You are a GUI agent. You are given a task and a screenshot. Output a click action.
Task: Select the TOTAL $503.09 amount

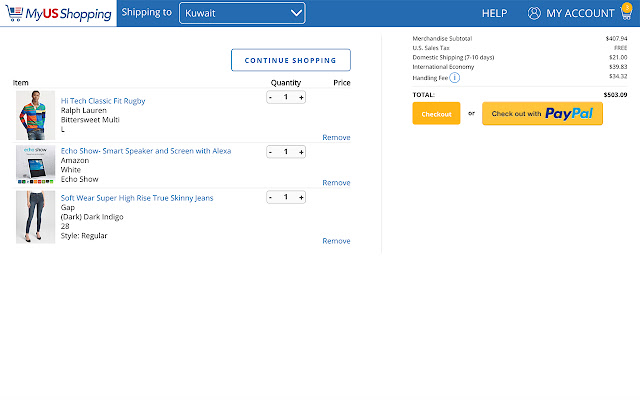[x=616, y=95]
